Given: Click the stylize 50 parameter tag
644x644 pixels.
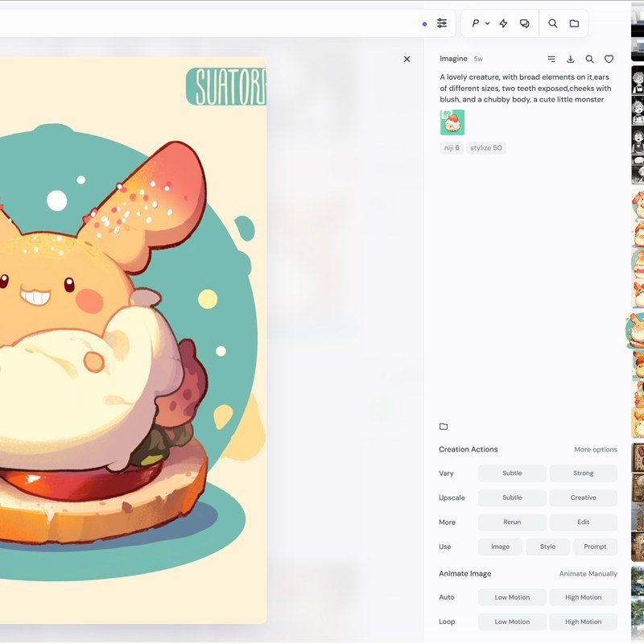Looking at the screenshot, I should [485, 148].
